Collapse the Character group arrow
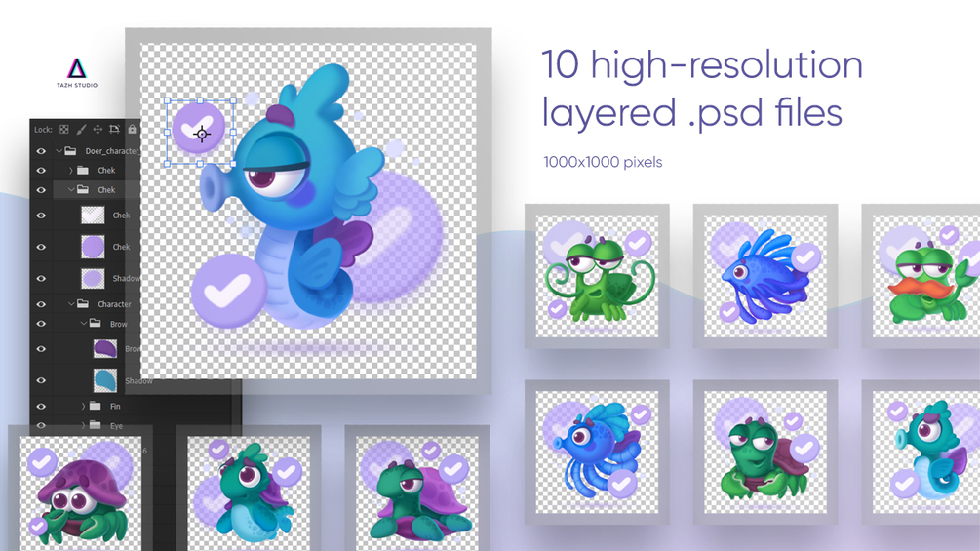The width and height of the screenshot is (980, 551). click(x=71, y=303)
